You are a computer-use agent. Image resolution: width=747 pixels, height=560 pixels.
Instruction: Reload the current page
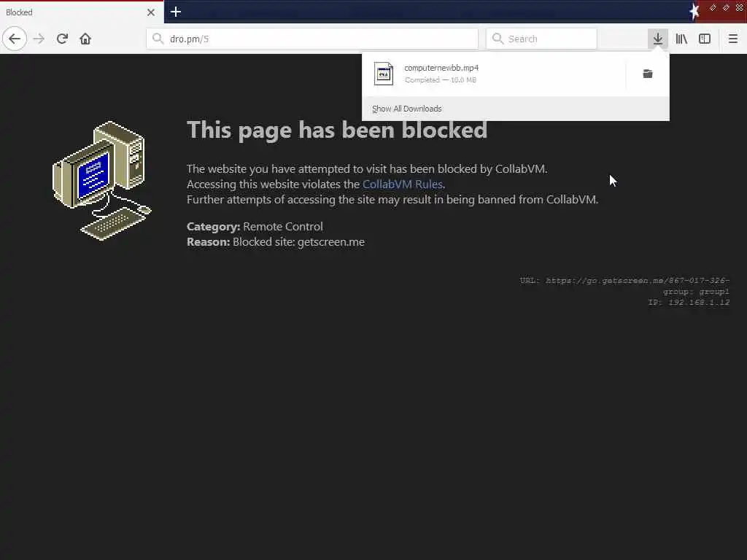click(x=62, y=39)
